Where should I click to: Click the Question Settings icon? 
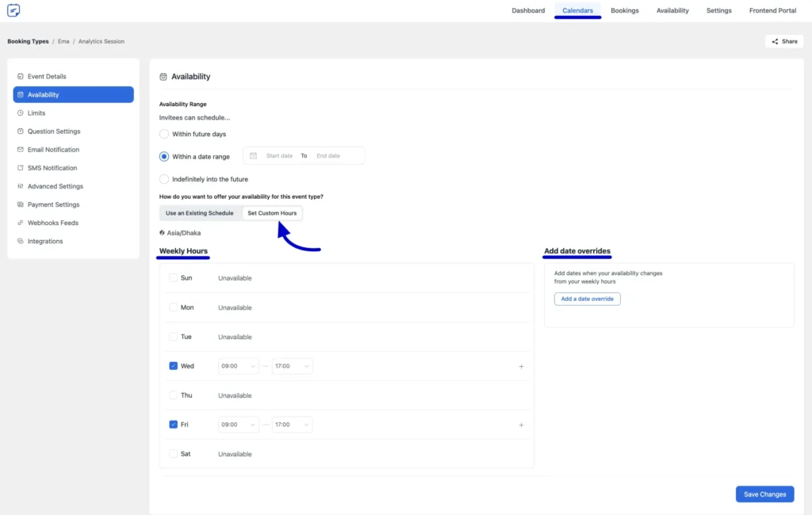coord(19,131)
